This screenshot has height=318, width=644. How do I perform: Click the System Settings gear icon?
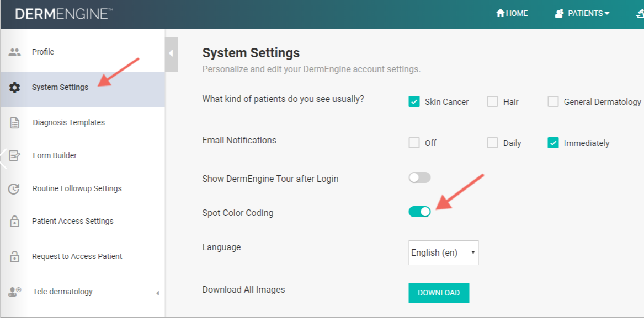pos(15,88)
